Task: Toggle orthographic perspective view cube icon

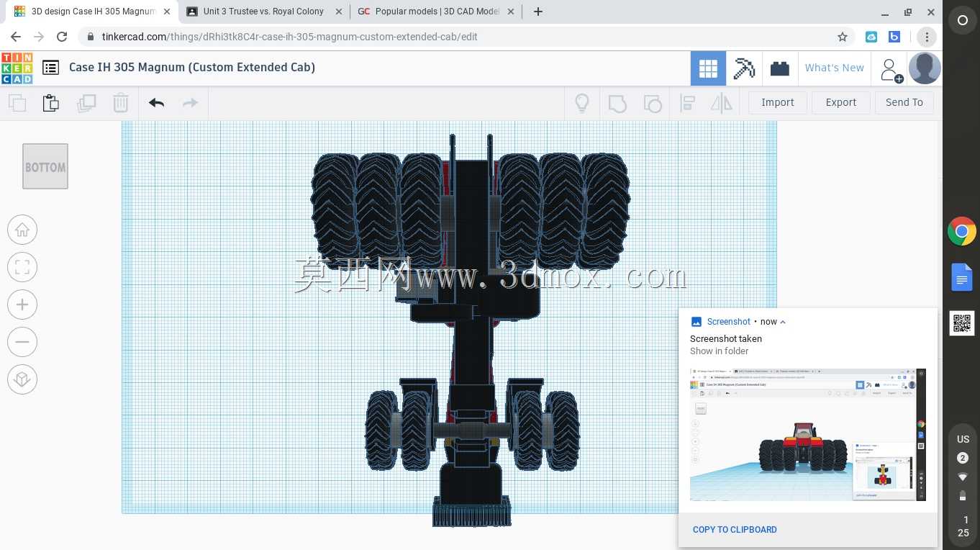Action: pyautogui.click(x=22, y=379)
